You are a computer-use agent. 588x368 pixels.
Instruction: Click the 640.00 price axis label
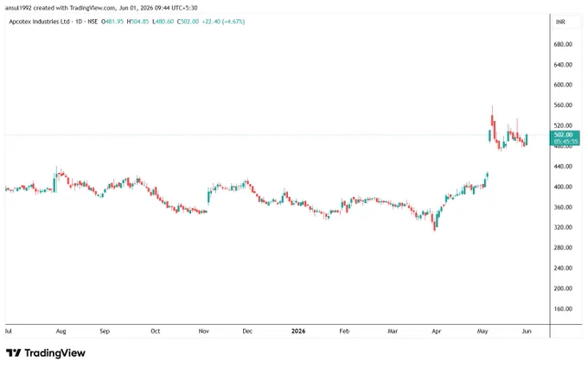563,65
